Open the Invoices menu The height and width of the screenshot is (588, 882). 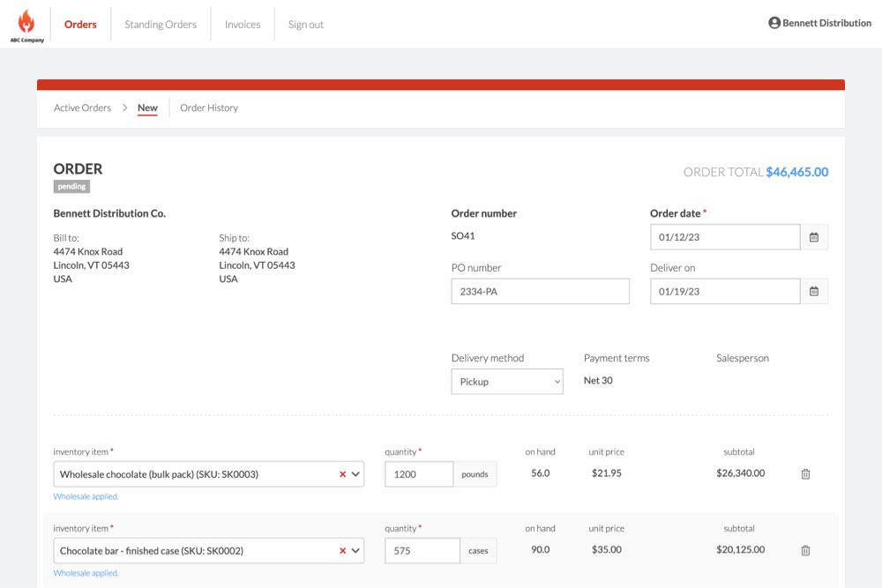tap(243, 25)
